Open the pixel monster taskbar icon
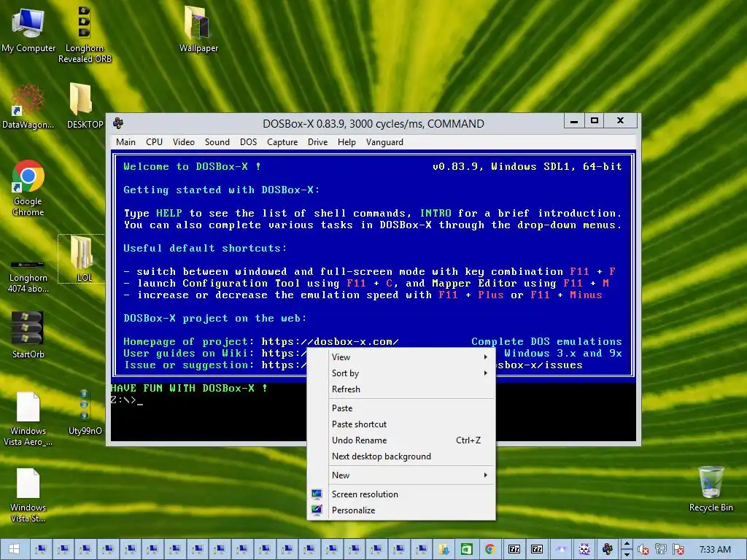 (584, 550)
